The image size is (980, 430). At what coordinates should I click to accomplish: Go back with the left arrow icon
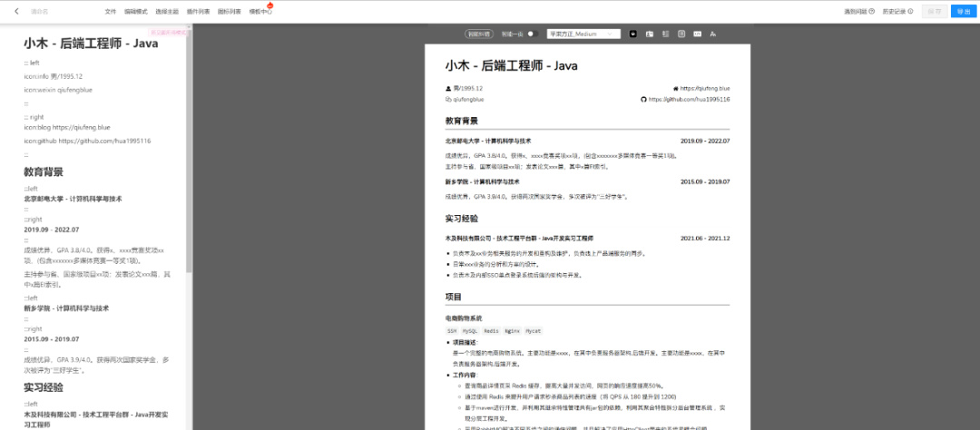pyautogui.click(x=16, y=11)
